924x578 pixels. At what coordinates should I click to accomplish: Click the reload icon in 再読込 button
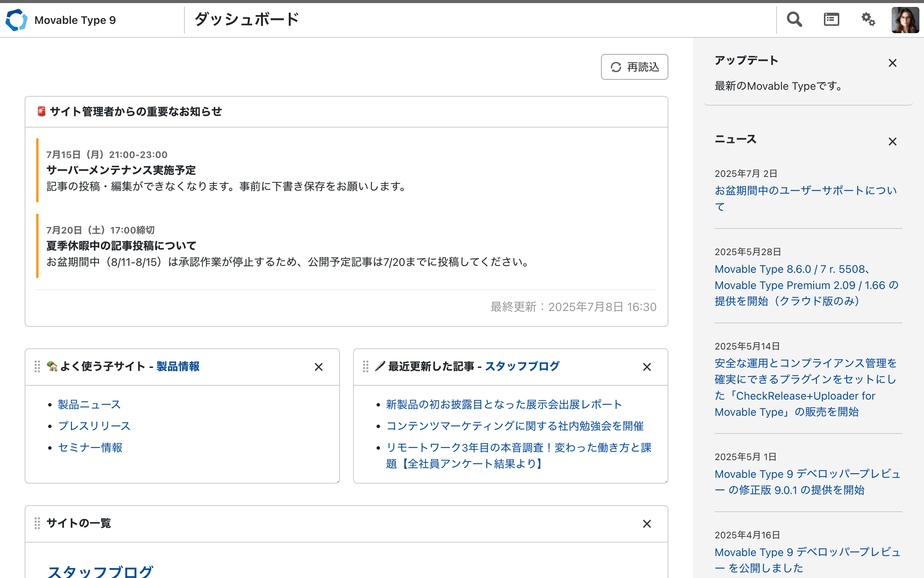(x=616, y=67)
